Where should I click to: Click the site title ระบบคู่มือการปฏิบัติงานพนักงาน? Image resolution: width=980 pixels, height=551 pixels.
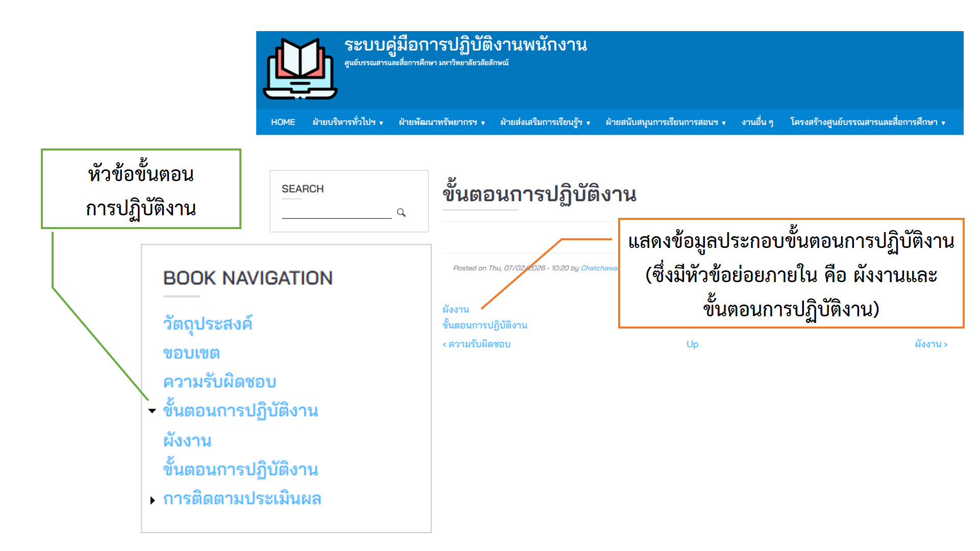coord(465,45)
